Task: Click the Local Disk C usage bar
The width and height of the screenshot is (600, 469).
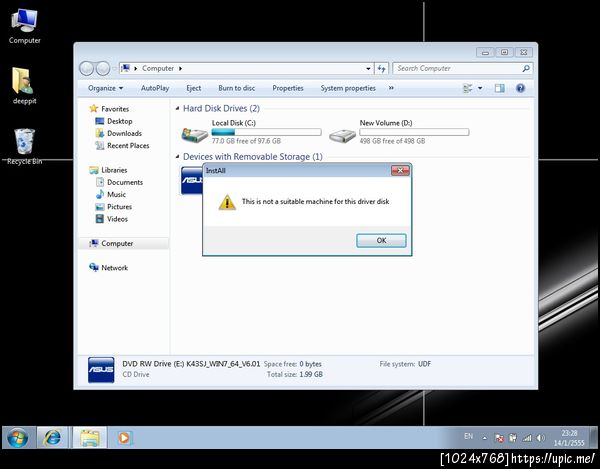Action: pyautogui.click(x=266, y=132)
